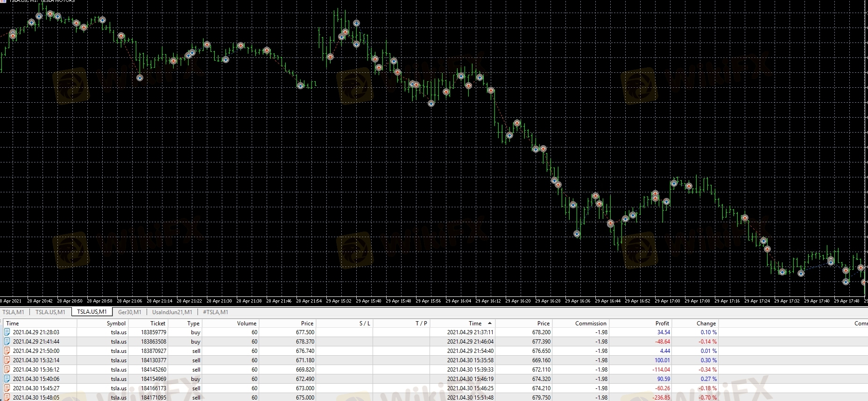Click the sell order icon for ticket 184145260
Viewport: 868px width, 401px height.
click(7, 370)
